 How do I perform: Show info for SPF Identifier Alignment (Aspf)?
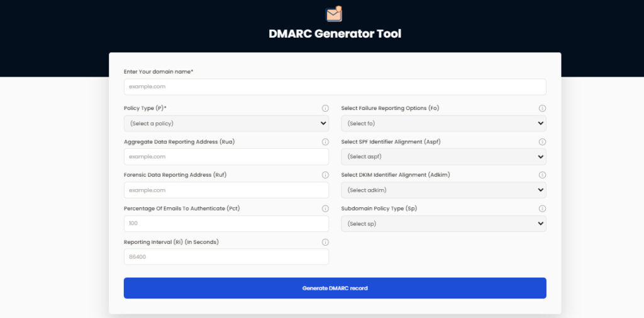coord(542,142)
